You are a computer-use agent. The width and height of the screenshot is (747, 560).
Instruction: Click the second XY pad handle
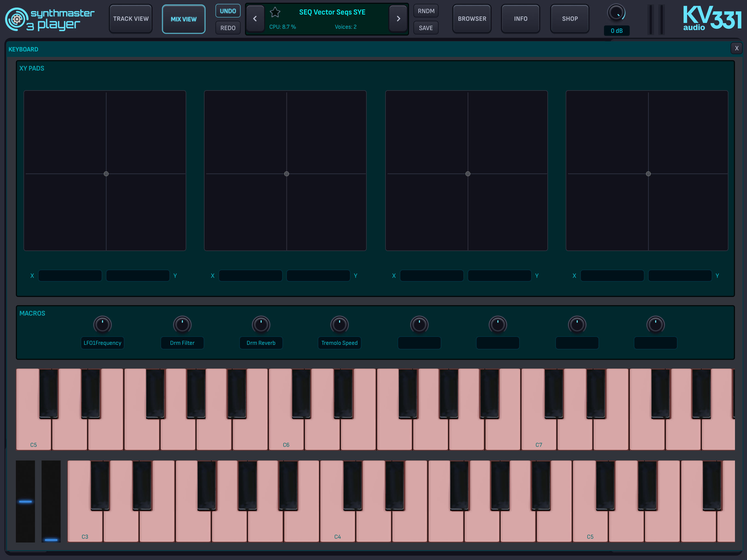pos(286,174)
